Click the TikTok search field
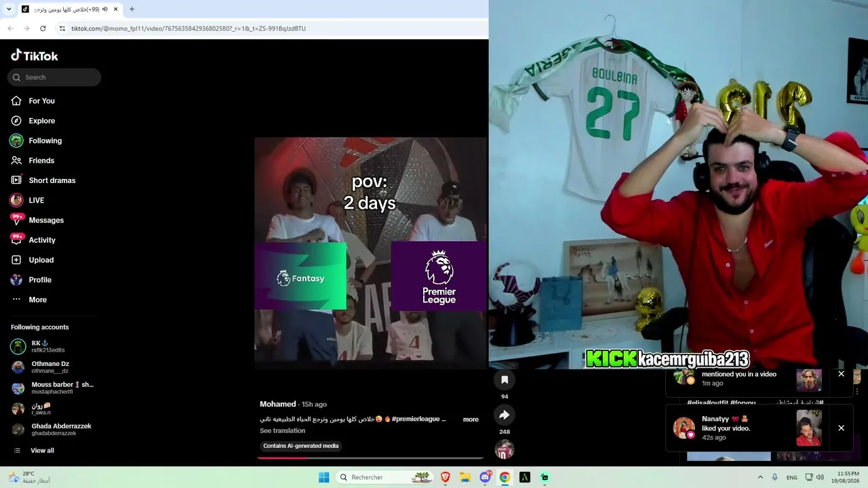The height and width of the screenshot is (488, 868). [x=54, y=77]
